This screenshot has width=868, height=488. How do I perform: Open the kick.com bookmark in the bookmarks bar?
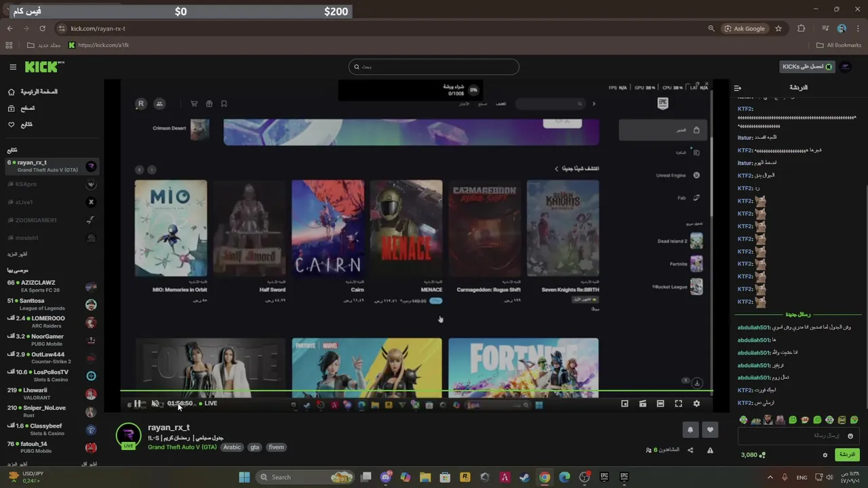(x=99, y=45)
